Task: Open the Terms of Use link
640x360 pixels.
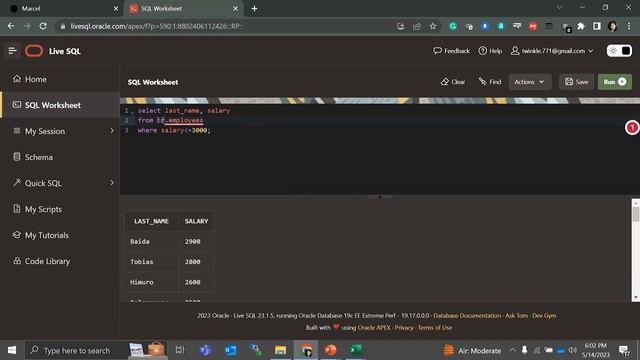Action: (435, 327)
